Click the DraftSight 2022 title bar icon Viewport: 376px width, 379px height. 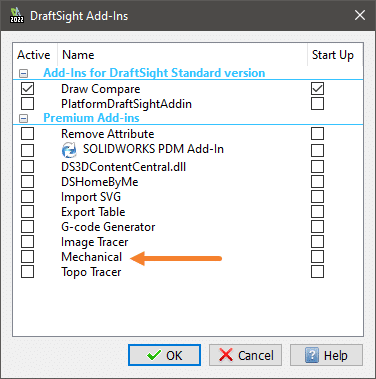[x=17, y=15]
